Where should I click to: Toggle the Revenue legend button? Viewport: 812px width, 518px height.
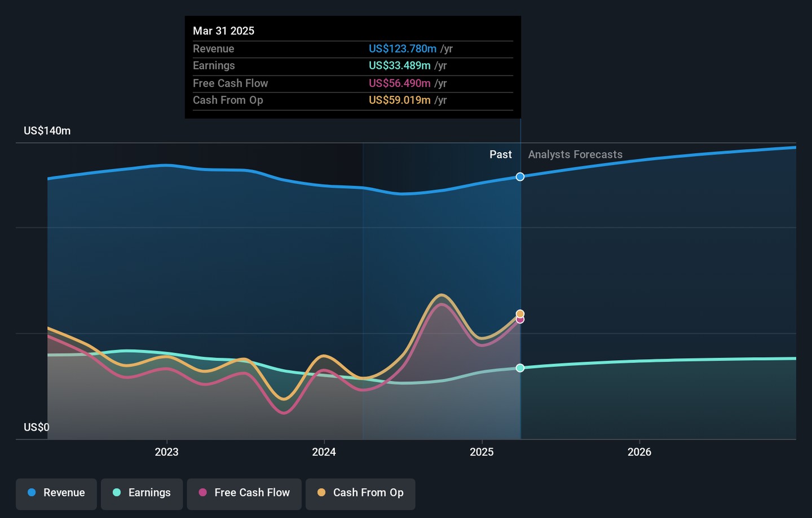pos(56,493)
